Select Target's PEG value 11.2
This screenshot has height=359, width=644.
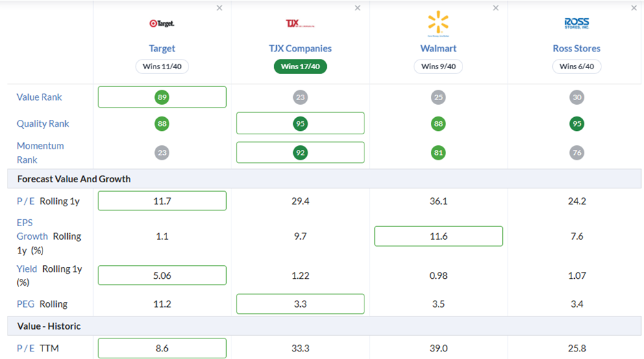[162, 304]
